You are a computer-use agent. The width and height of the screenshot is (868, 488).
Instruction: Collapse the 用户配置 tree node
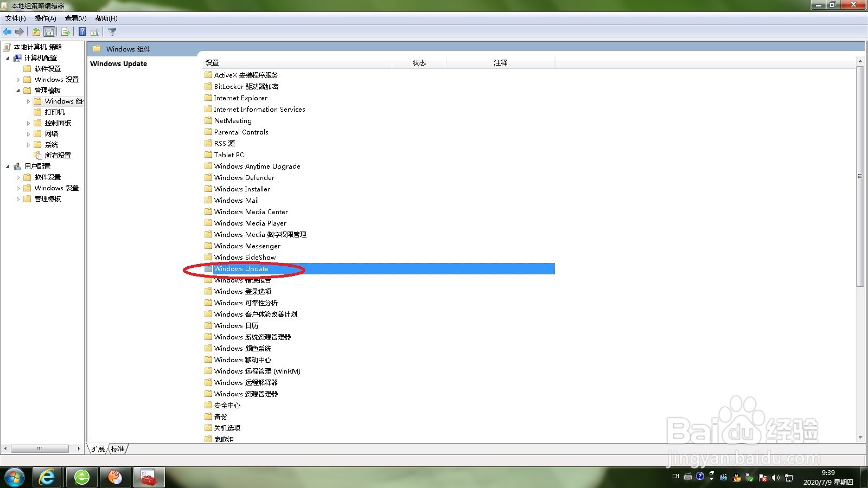tap(8, 166)
